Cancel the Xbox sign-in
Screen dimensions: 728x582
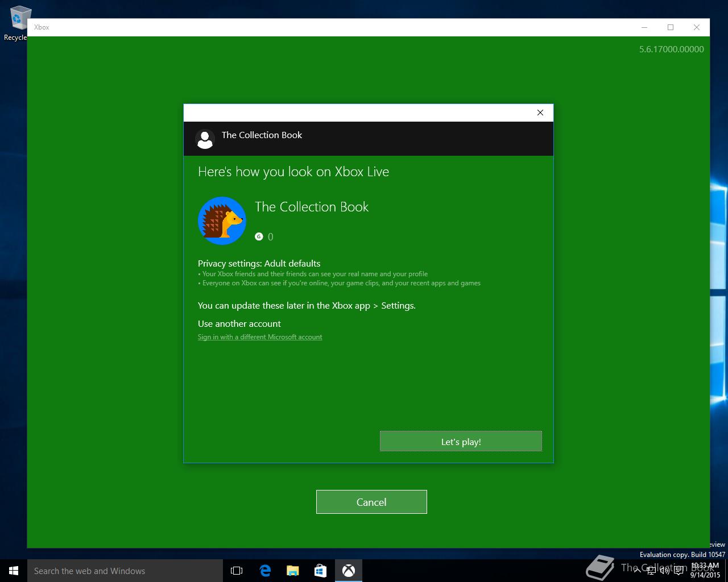(x=371, y=502)
